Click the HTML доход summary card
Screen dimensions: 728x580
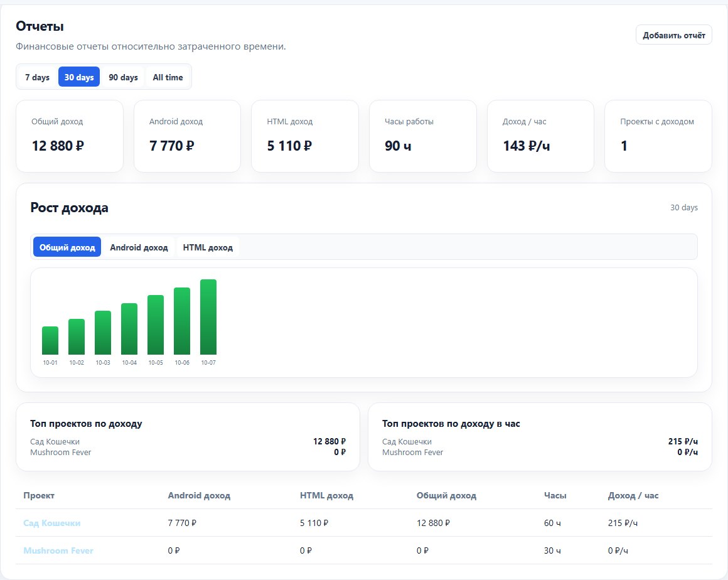(x=305, y=136)
